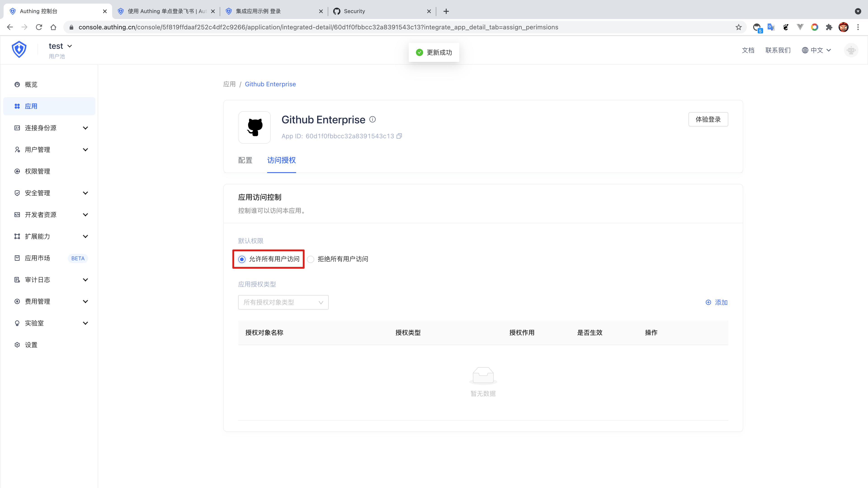
Task: Click the 授权对象名称 column header
Action: pos(264,333)
